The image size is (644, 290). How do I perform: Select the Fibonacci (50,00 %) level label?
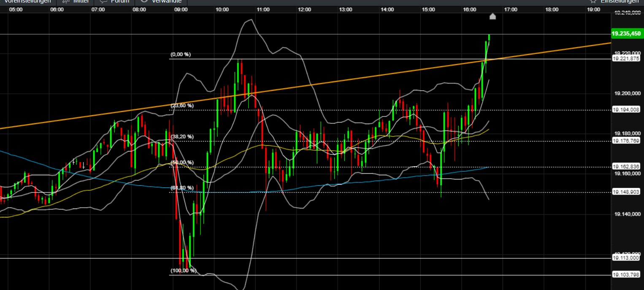(x=182, y=163)
